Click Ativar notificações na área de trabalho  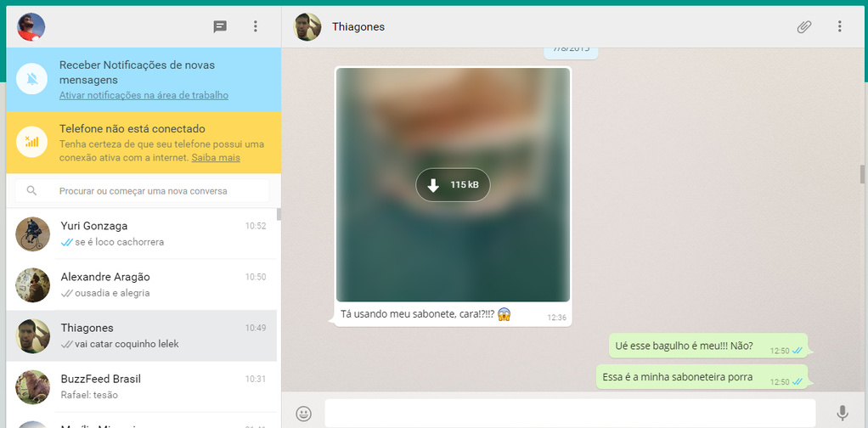point(144,95)
